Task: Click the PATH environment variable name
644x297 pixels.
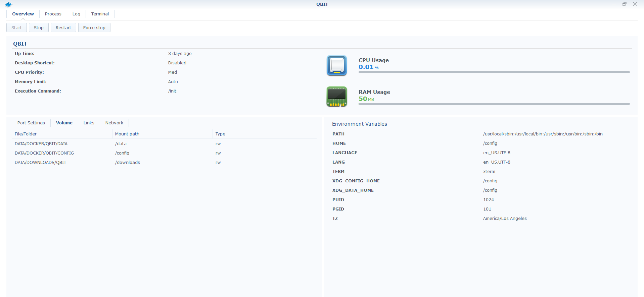Action: coord(338,134)
